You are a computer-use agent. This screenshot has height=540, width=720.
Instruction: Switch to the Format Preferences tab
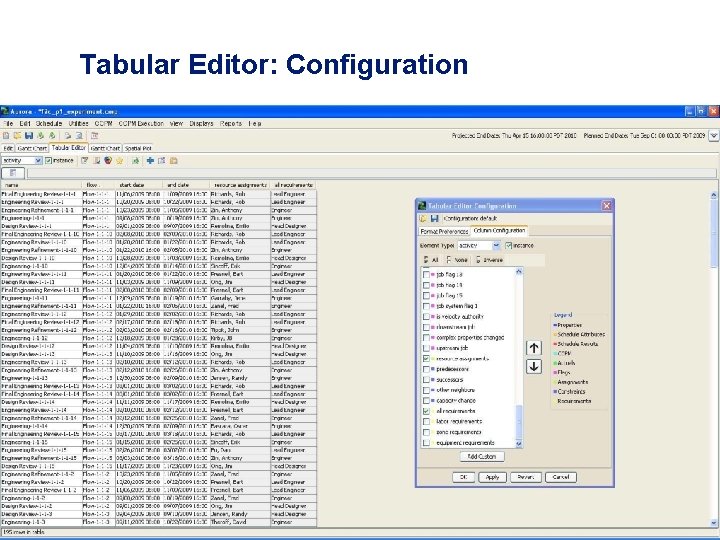[444, 231]
